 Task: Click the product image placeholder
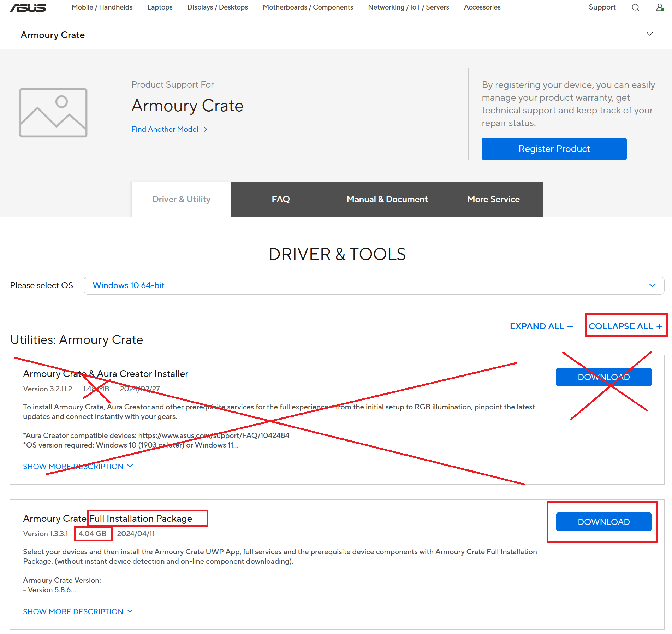(53, 112)
